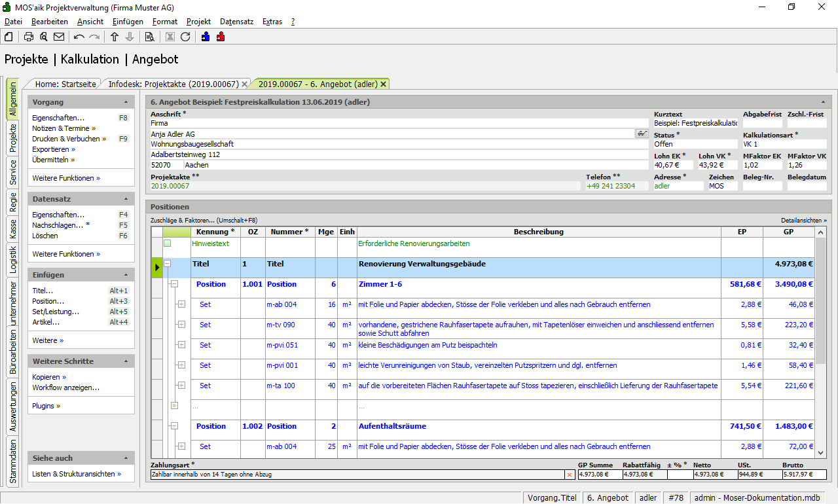Click the move up arrow icon
This screenshot has width=838, height=504.
[115, 37]
